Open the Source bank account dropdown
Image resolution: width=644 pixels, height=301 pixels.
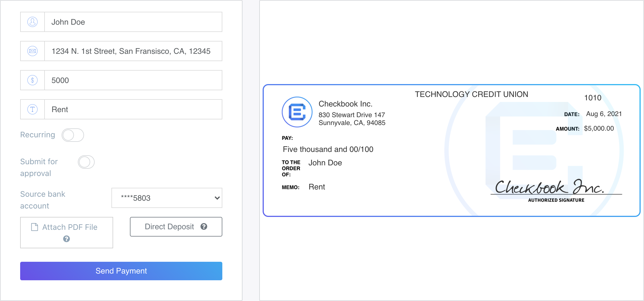click(167, 198)
